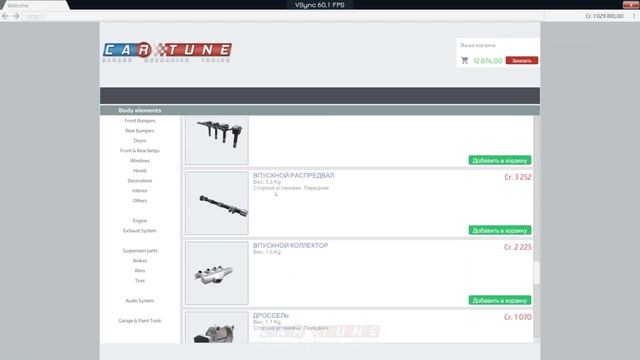The image size is (640, 360).
Task: Open the Front Bumpers category
Action: tap(140, 121)
